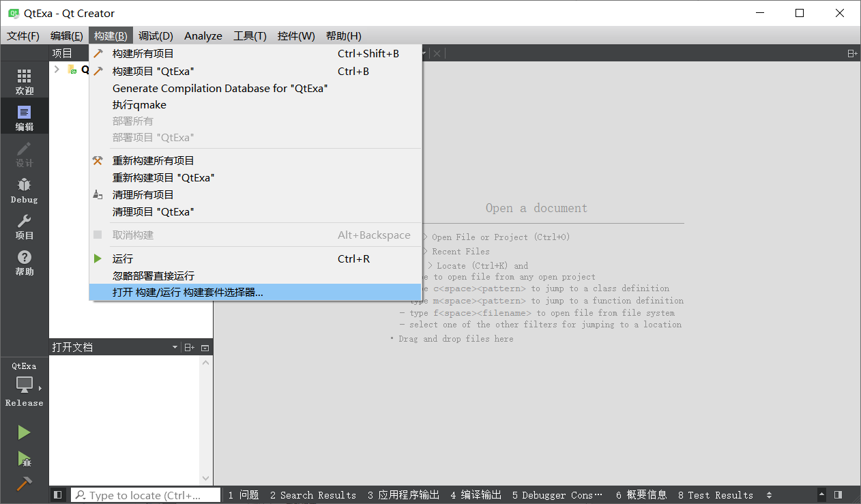
Task: Open the 调试(D) menu
Action: click(x=156, y=36)
